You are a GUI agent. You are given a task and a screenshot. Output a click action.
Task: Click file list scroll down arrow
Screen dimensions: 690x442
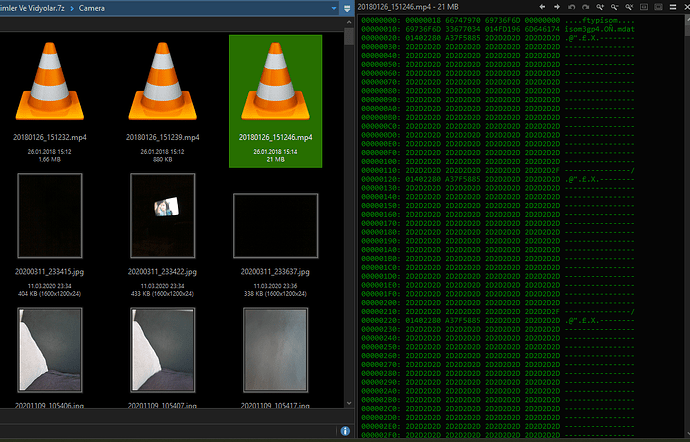tap(349, 403)
